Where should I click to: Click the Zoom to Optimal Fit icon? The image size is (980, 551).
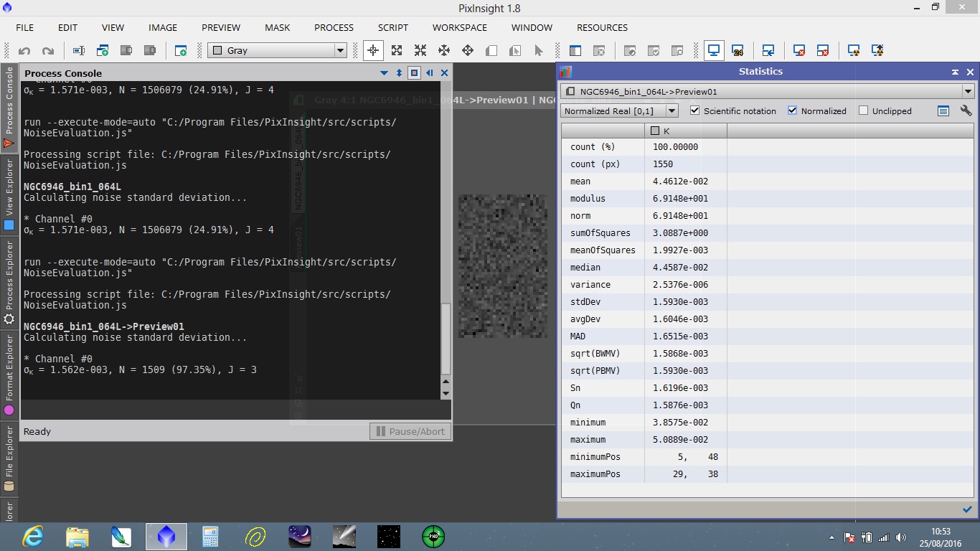[420, 50]
